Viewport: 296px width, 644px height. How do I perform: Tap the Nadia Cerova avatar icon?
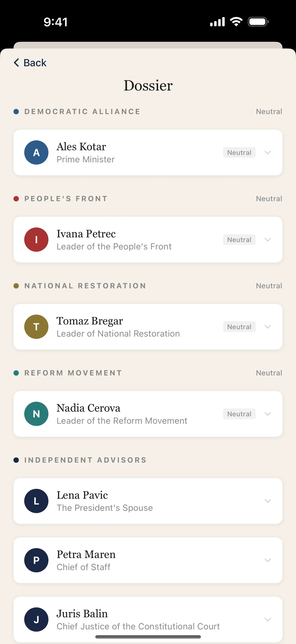(x=36, y=414)
